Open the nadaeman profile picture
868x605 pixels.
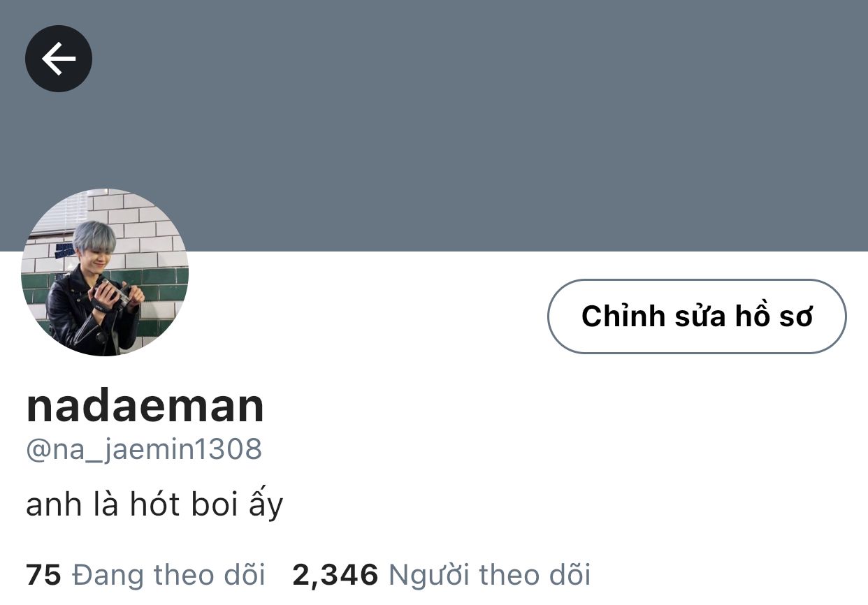[105, 272]
